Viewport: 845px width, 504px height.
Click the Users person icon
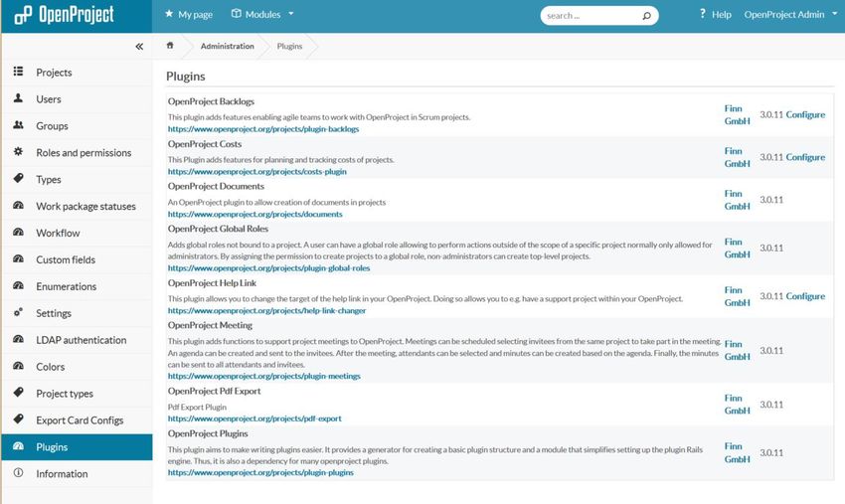pos(18,98)
